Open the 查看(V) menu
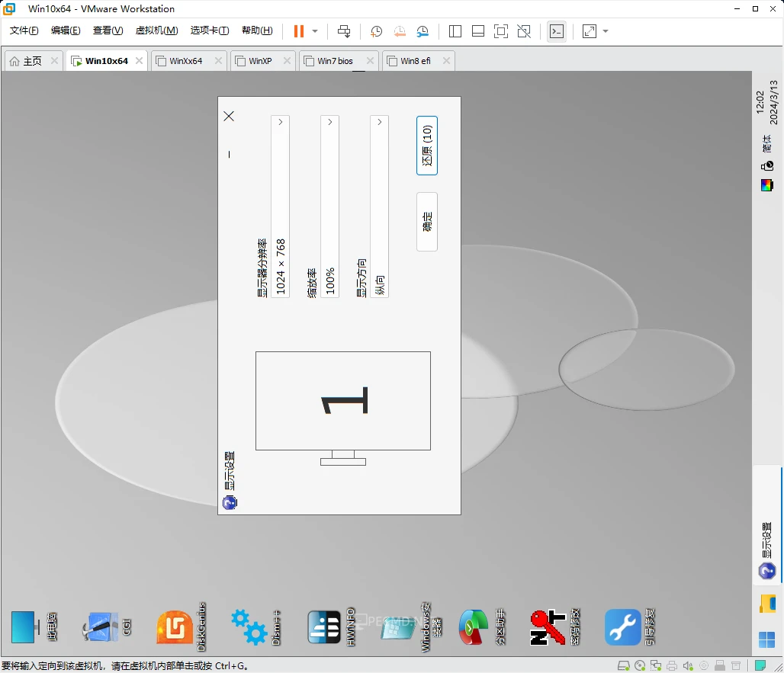784x673 pixels. (x=108, y=30)
